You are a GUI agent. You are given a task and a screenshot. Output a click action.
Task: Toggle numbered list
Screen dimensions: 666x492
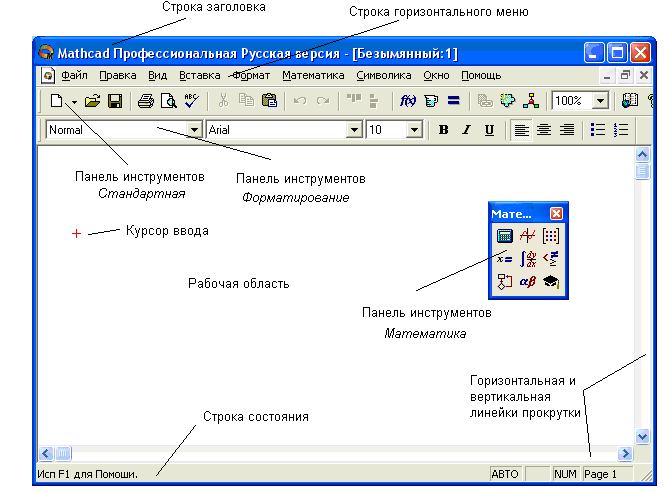pyautogui.click(x=621, y=130)
